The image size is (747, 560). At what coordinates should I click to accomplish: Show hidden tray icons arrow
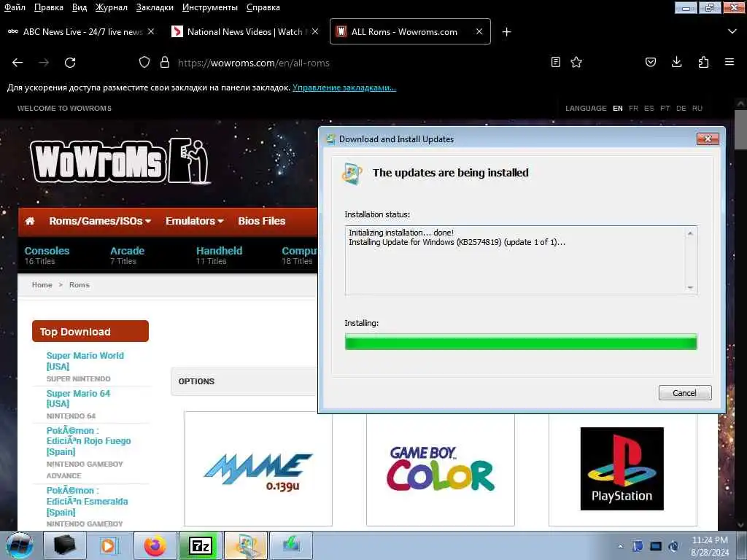click(x=620, y=546)
